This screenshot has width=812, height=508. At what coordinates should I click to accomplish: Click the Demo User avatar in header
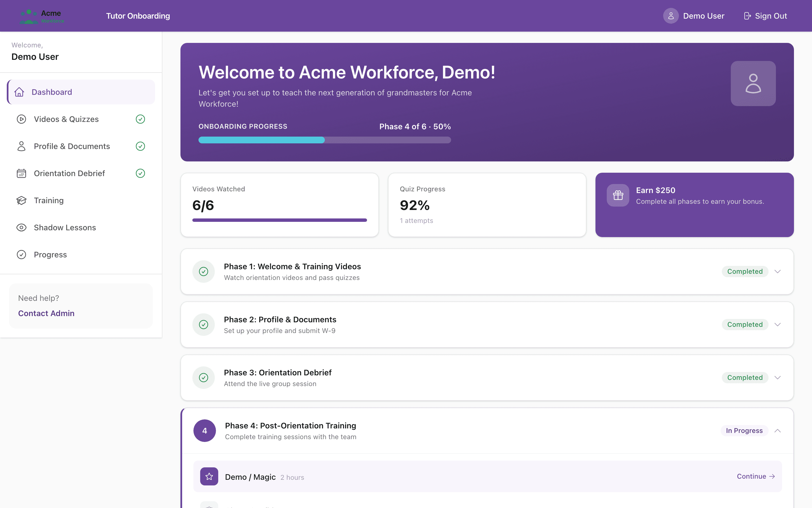point(670,16)
